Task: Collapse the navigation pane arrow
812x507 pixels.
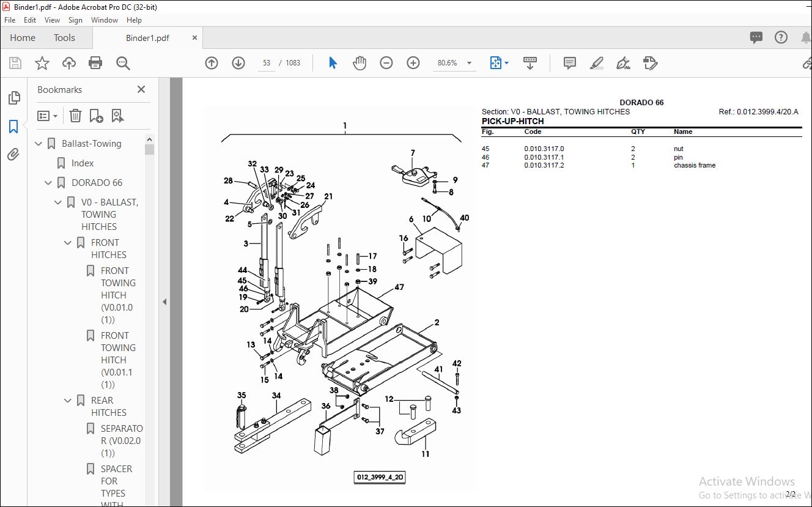Action: point(164,302)
